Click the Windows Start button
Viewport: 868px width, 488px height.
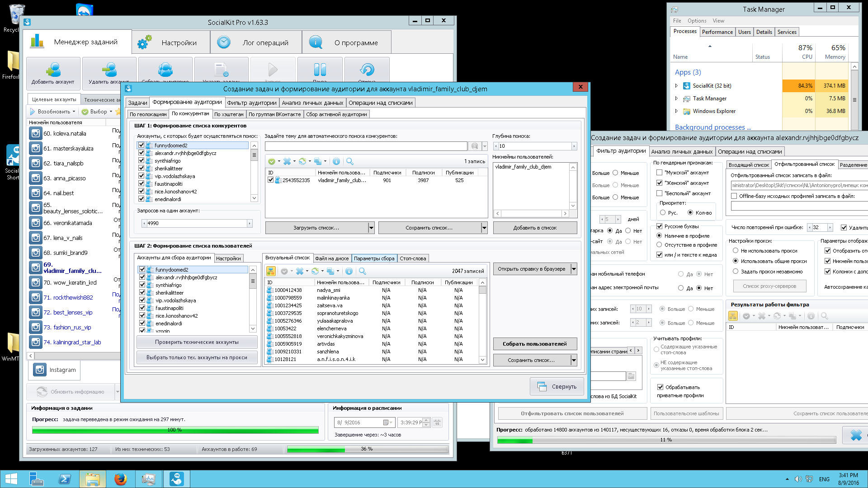pos(11,479)
